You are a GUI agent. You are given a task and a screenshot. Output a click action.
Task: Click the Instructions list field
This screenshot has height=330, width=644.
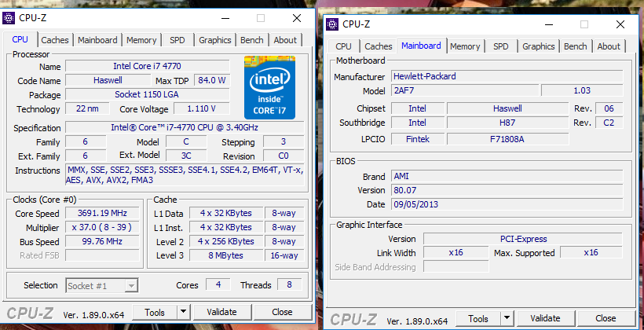185,175
